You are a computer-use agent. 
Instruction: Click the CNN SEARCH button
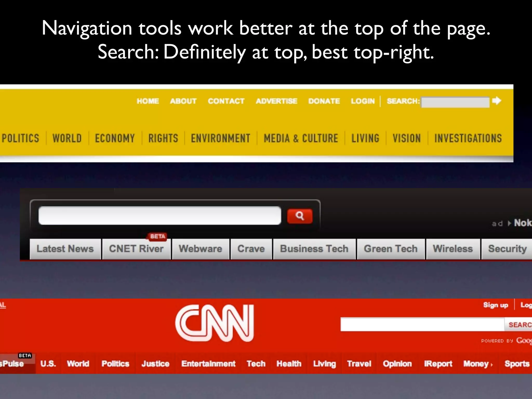point(518,325)
